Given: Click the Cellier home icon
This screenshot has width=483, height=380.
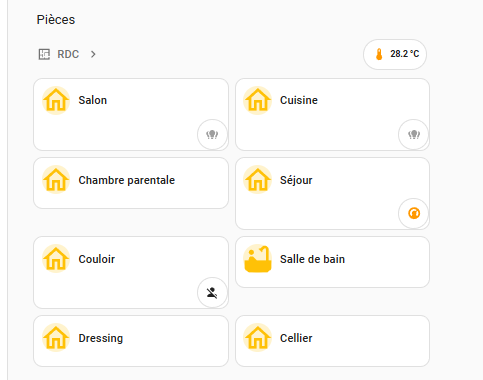Looking at the screenshot, I should point(257,338).
